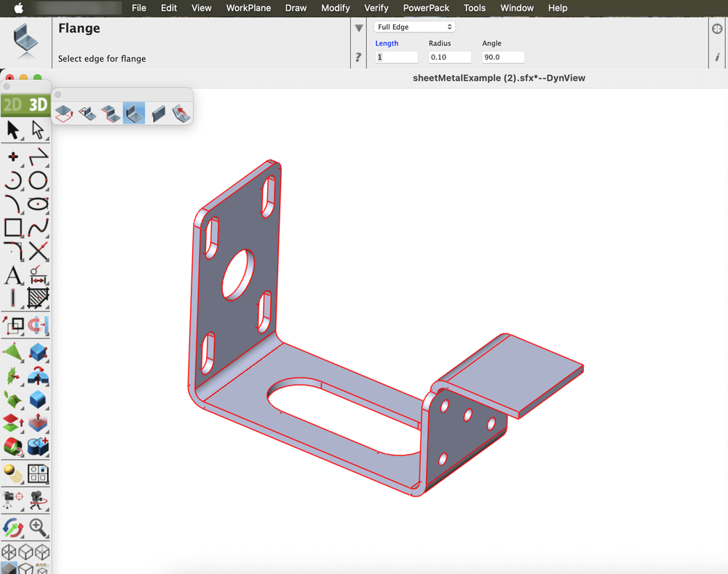Click into the Radius input field
This screenshot has width=728, height=574.
coord(449,57)
